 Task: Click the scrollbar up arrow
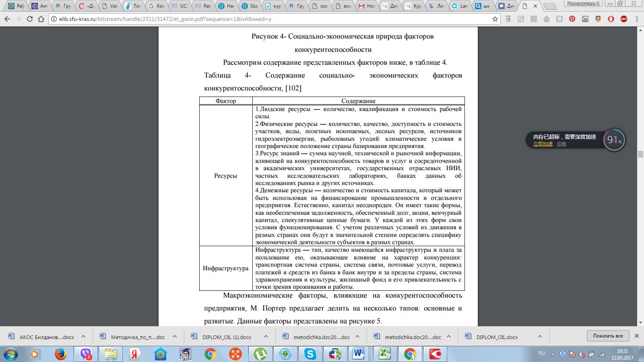coord(640,30)
